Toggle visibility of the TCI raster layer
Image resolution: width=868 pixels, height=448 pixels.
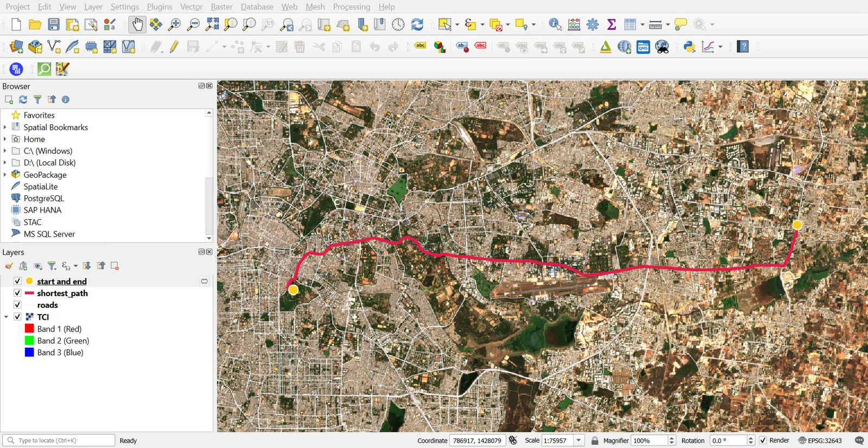tap(17, 317)
